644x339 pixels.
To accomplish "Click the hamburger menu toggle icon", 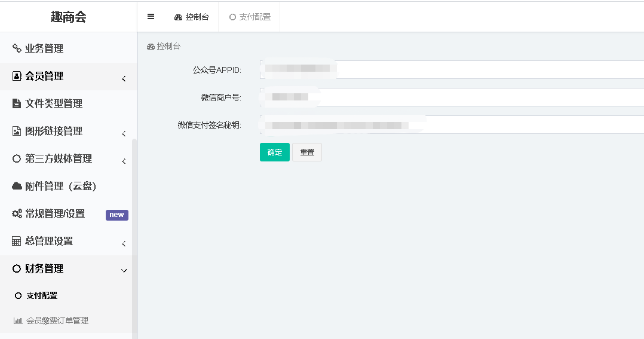I will 151,17.
